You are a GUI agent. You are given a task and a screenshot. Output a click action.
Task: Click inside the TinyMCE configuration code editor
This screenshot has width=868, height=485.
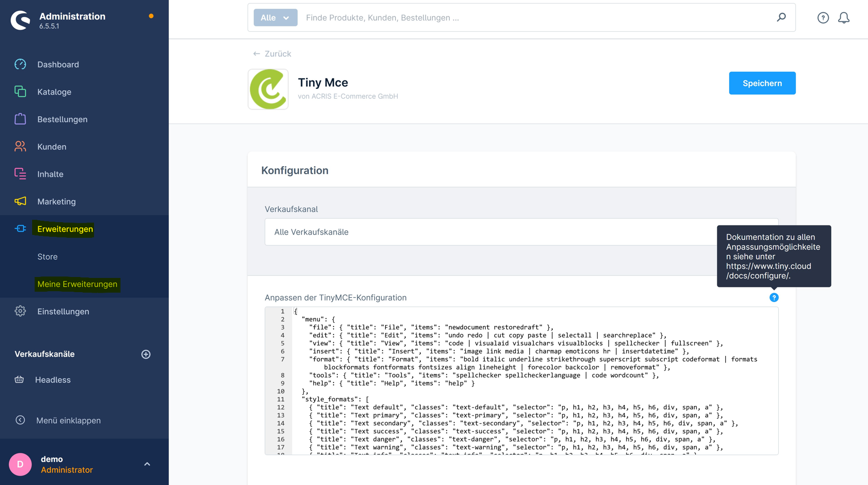(521, 381)
